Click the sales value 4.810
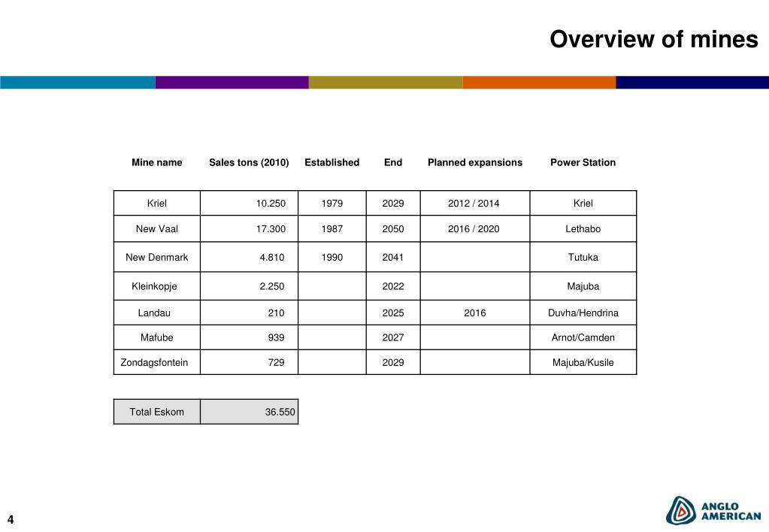This screenshot has width=769, height=532. [272, 258]
